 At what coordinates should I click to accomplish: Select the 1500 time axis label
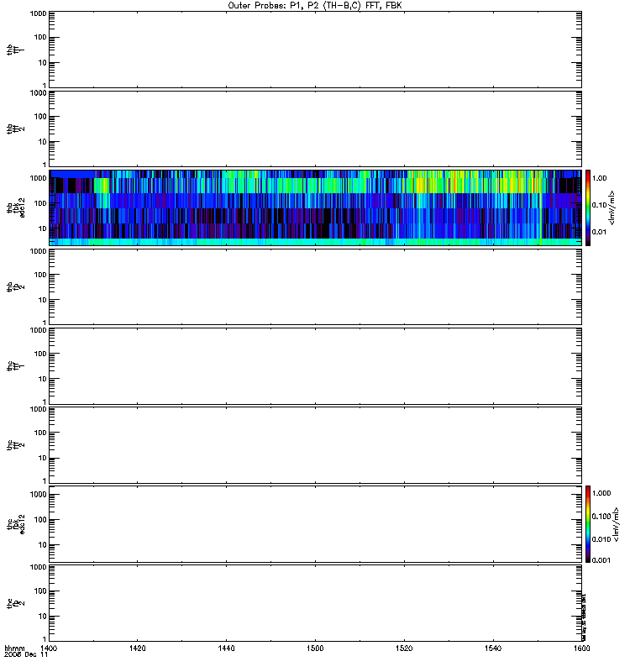tap(315, 648)
